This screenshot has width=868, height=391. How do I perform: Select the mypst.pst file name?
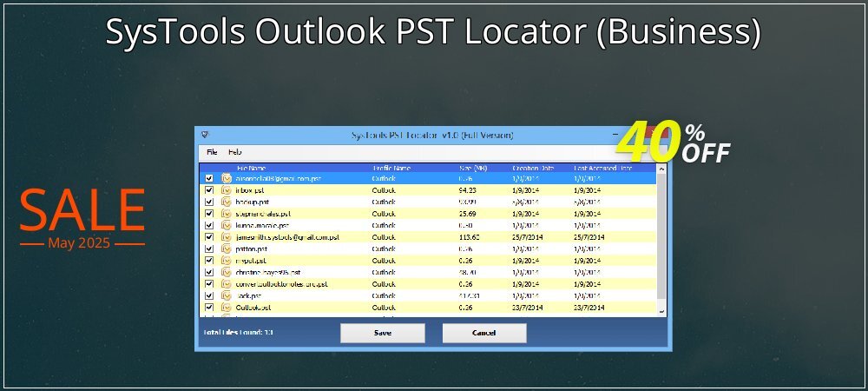251,261
